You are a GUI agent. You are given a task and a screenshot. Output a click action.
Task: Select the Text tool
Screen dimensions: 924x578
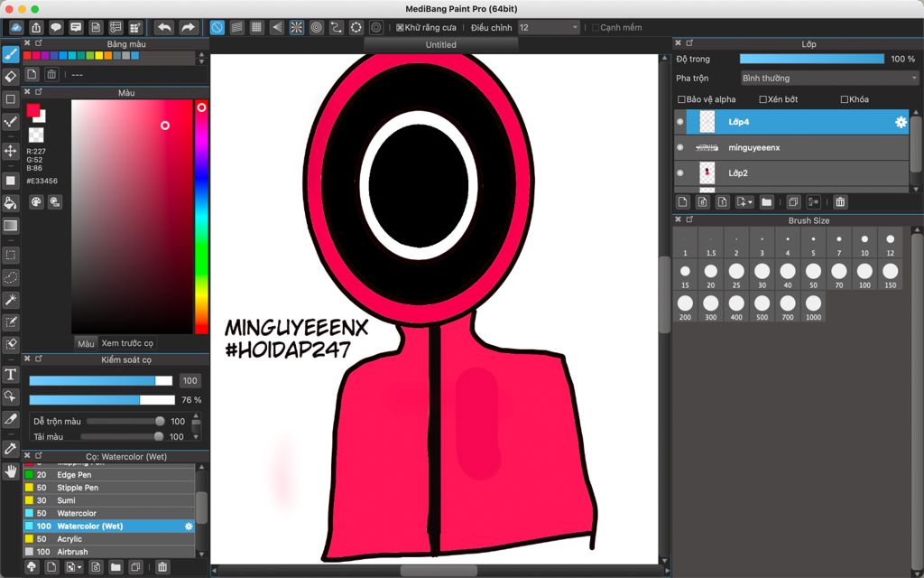coord(11,375)
